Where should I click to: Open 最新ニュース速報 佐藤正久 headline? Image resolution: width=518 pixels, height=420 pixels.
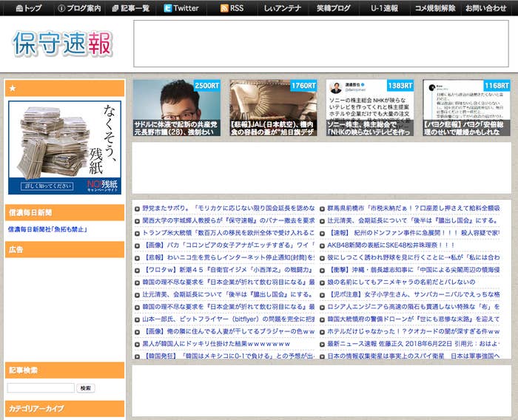coord(413,344)
